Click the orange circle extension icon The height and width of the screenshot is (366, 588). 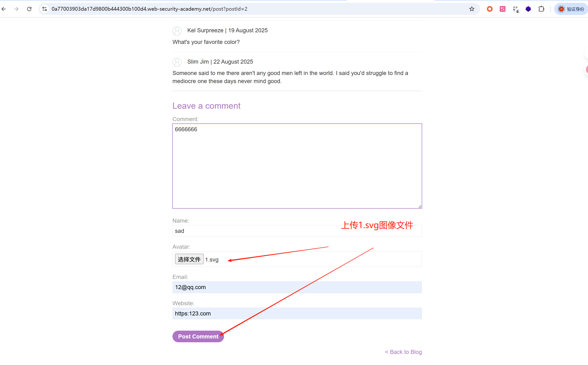coord(490,9)
